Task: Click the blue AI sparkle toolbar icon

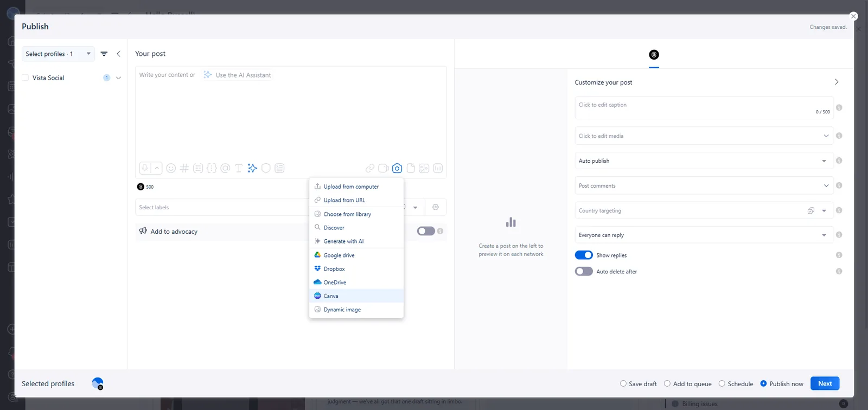Action: [x=252, y=168]
